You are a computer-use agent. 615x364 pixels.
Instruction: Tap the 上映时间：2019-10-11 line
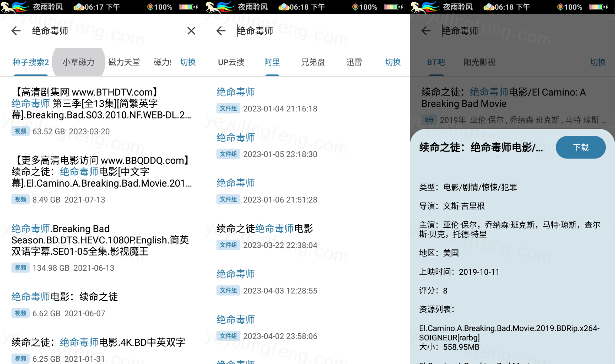pyautogui.click(x=459, y=272)
